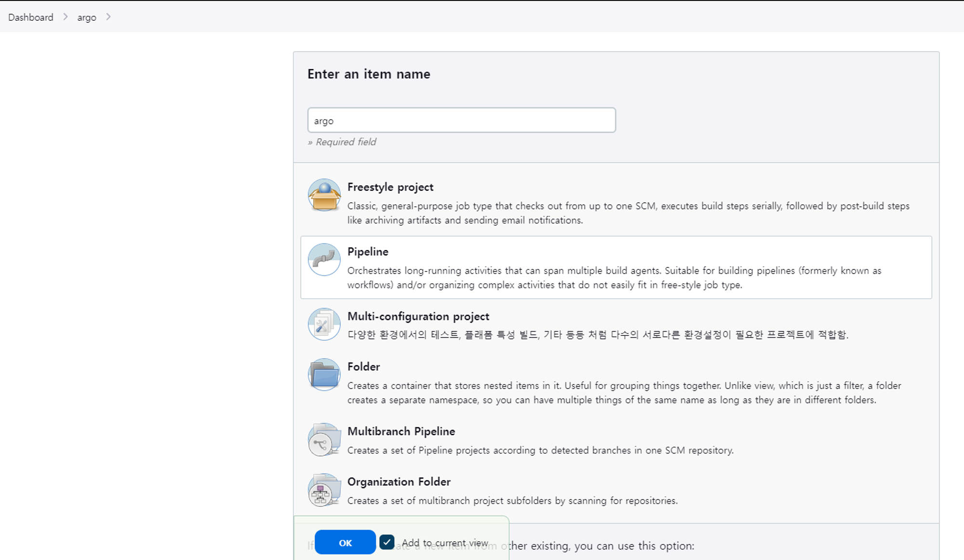Click the Freestyle project box icon

(x=324, y=195)
